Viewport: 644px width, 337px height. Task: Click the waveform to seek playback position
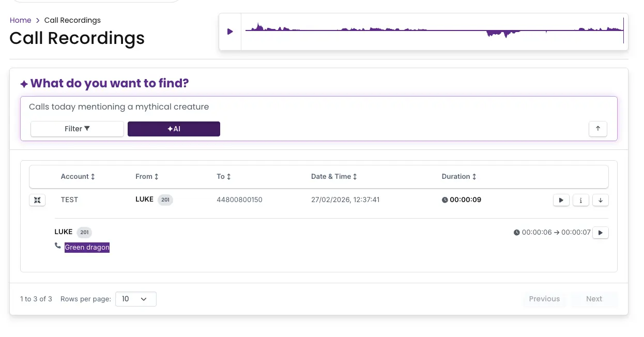tap(434, 31)
